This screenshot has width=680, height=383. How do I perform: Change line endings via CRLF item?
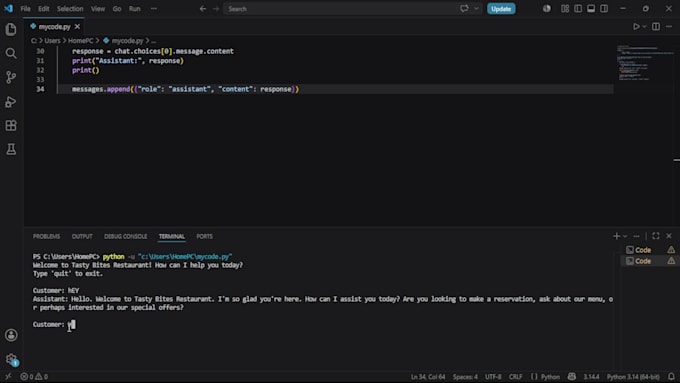tap(515, 376)
